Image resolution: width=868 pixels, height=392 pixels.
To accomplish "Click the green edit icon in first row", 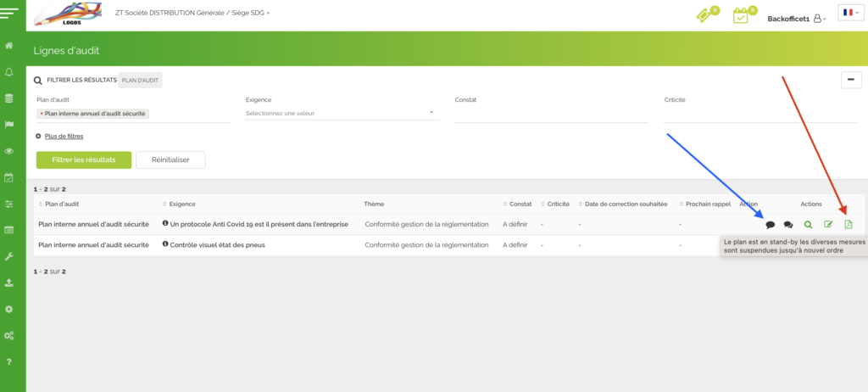I will (828, 225).
